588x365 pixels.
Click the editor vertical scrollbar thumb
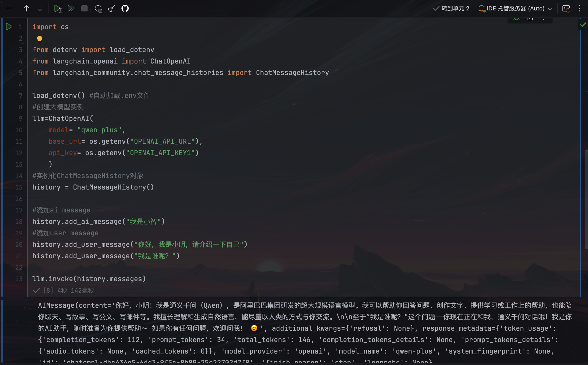pos(586,199)
